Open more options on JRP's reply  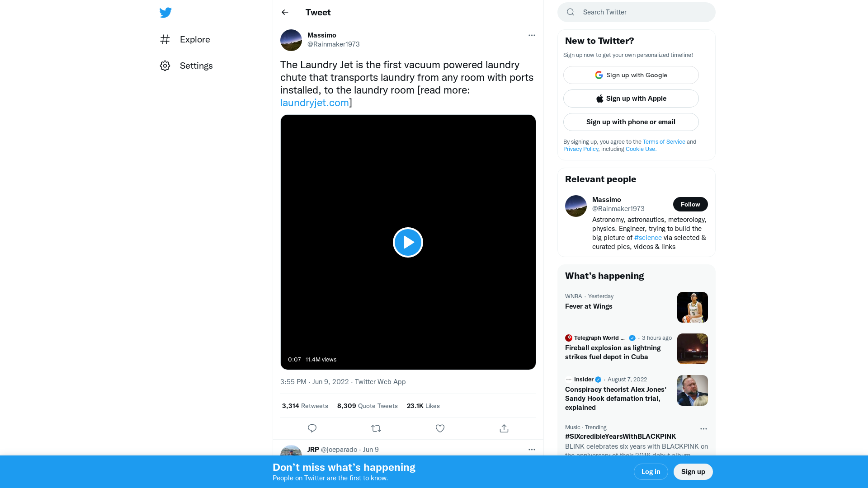(532, 449)
